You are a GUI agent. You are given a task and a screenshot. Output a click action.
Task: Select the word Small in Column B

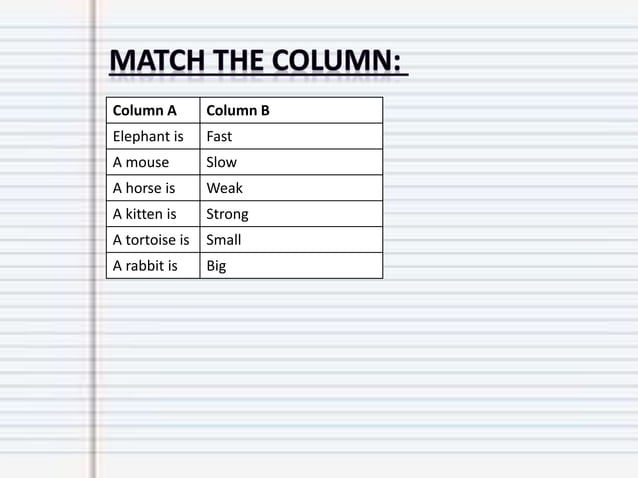tap(223, 240)
